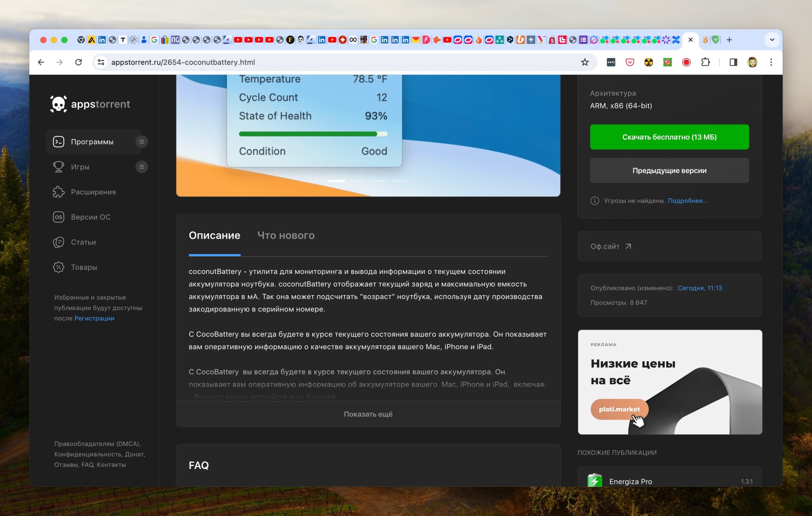The width and height of the screenshot is (812, 516).
Task: Switch to the black F icon tab
Action: 290,40
